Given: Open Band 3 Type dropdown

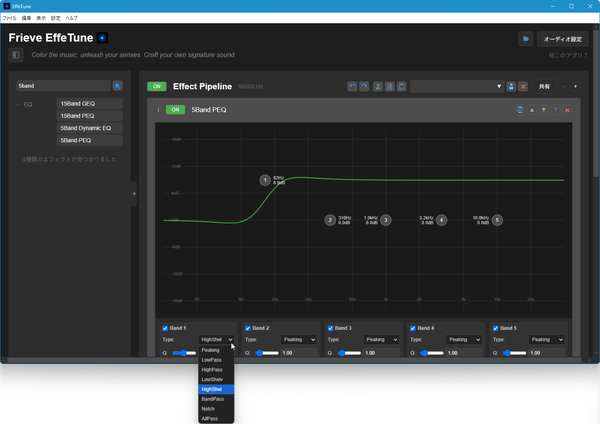Looking at the screenshot, I should coord(382,339).
